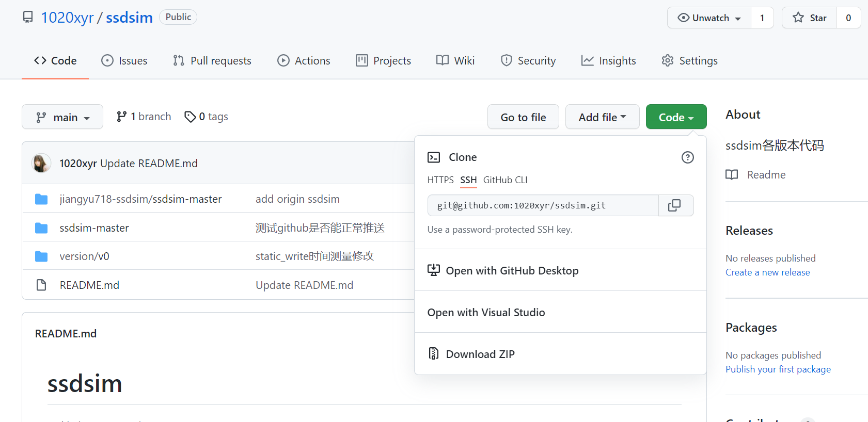868x422 pixels.
Task: Open the Insights tab
Action: 608,60
